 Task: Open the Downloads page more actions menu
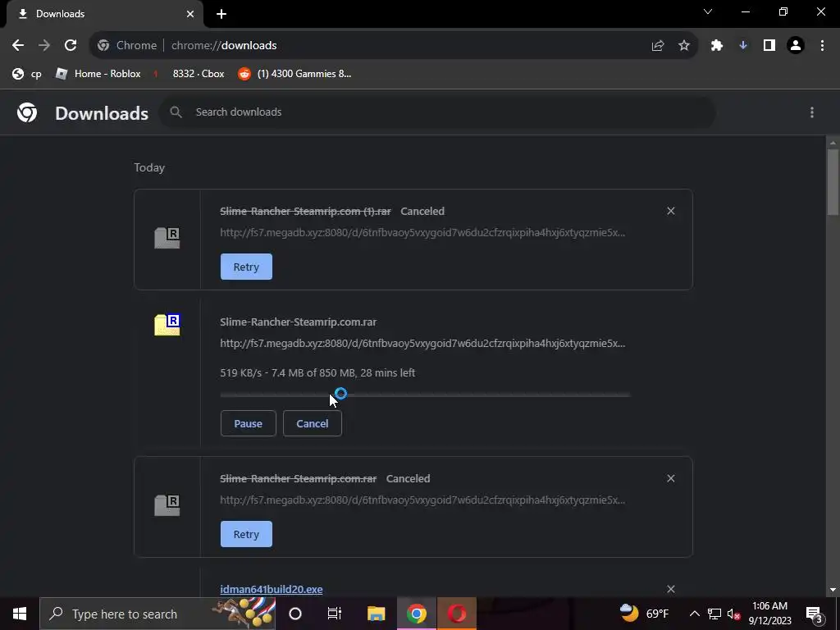pyautogui.click(x=812, y=112)
